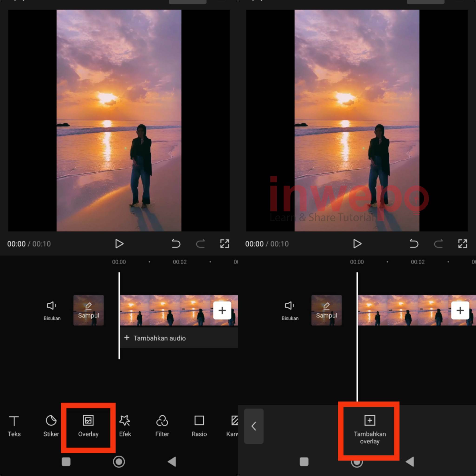Image resolution: width=476 pixels, height=476 pixels.
Task: Open the Filter tool
Action: 162,426
